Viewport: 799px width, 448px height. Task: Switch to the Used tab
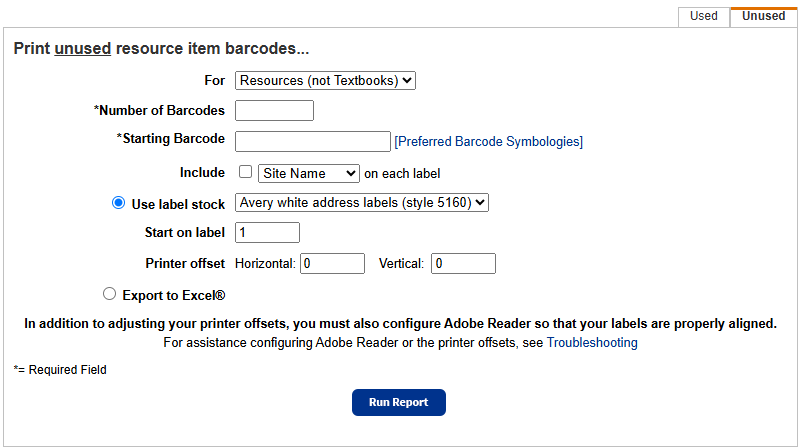[x=703, y=16]
